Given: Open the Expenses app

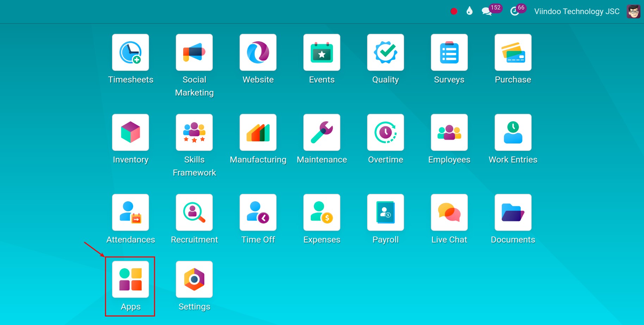Looking at the screenshot, I should 322,213.
